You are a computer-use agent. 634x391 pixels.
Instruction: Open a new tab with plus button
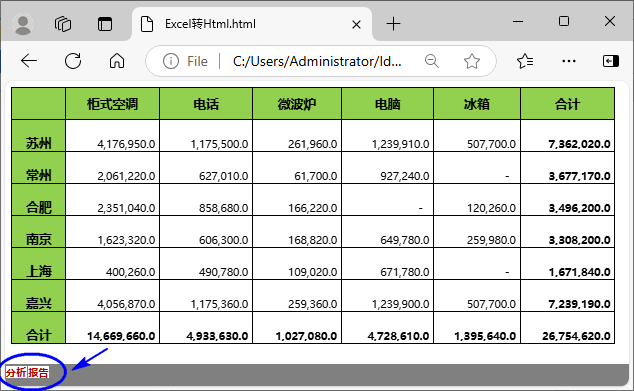click(x=393, y=24)
